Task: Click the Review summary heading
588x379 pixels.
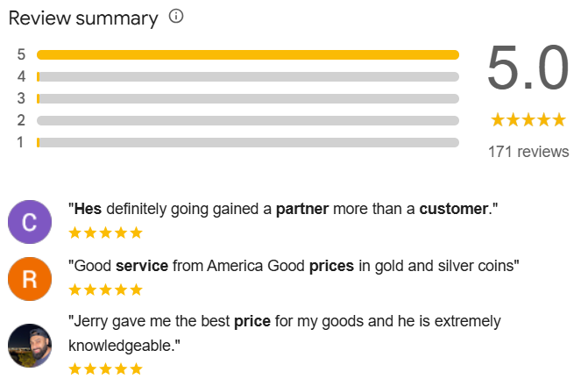Action: pyautogui.click(x=83, y=18)
